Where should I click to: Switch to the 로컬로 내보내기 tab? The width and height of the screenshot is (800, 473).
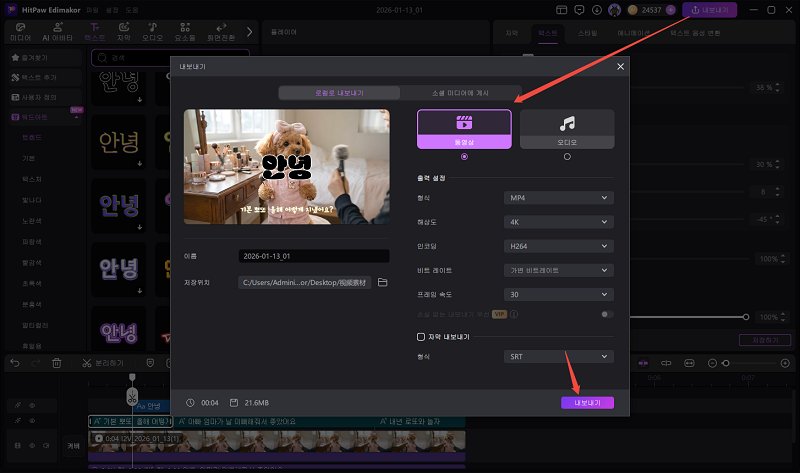point(339,92)
